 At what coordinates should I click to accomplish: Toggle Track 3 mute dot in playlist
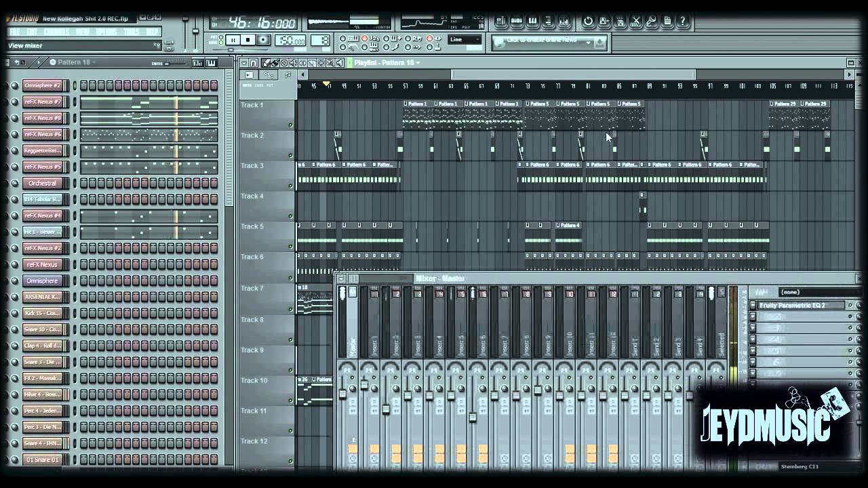(291, 186)
